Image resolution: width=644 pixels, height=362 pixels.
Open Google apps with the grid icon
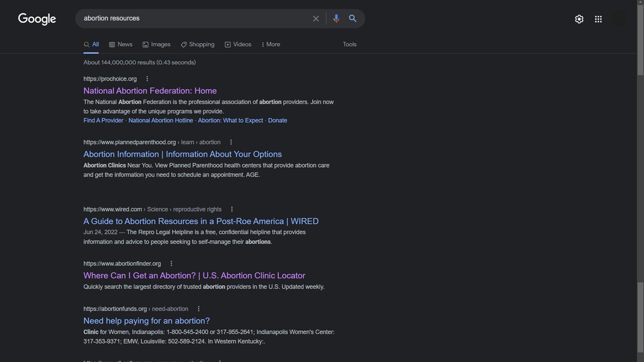598,19
